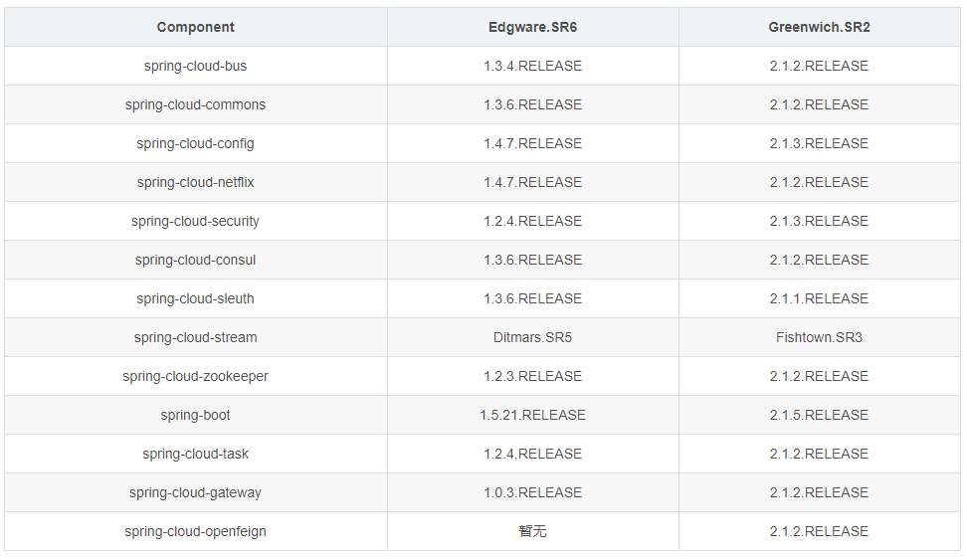Viewport: 967px width, 560px height.
Task: Click the spring-cloud-zookeeper row label
Action: pos(195,376)
